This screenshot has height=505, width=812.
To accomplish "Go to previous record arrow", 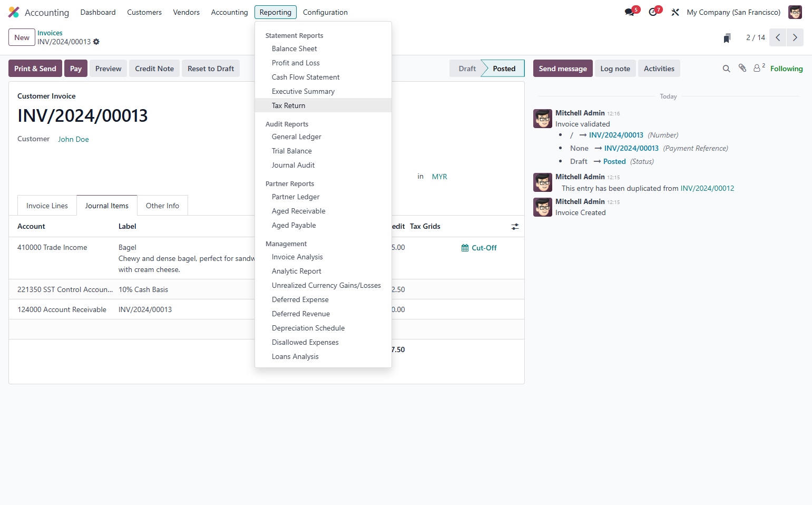I will coord(778,37).
